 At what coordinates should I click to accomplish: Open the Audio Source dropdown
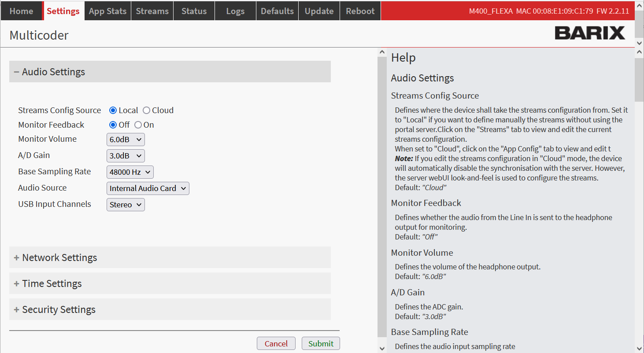click(x=148, y=188)
